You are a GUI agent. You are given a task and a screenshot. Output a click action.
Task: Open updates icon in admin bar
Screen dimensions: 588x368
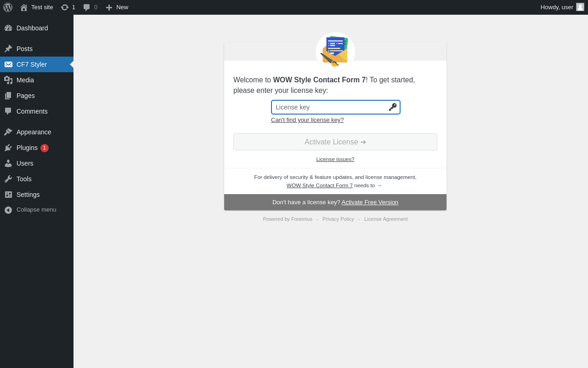pyautogui.click(x=65, y=7)
